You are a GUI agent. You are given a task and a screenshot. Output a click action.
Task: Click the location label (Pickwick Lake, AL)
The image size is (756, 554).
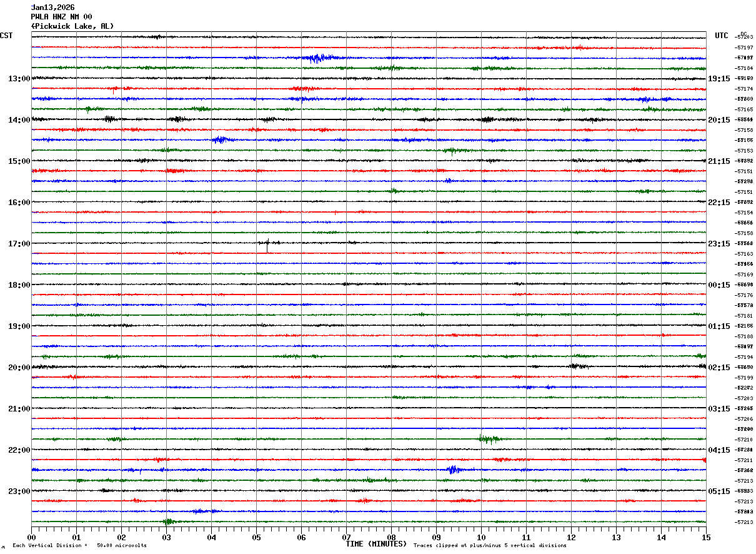[x=72, y=26]
